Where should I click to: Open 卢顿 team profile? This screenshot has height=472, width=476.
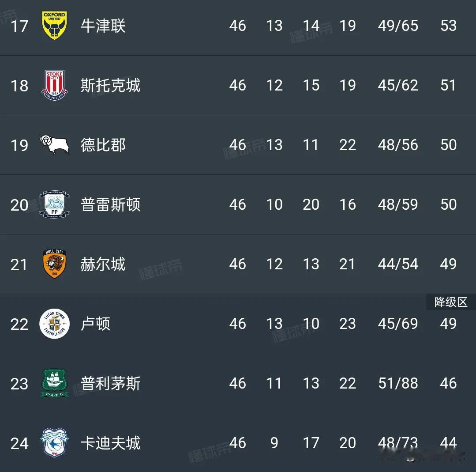[x=95, y=324]
